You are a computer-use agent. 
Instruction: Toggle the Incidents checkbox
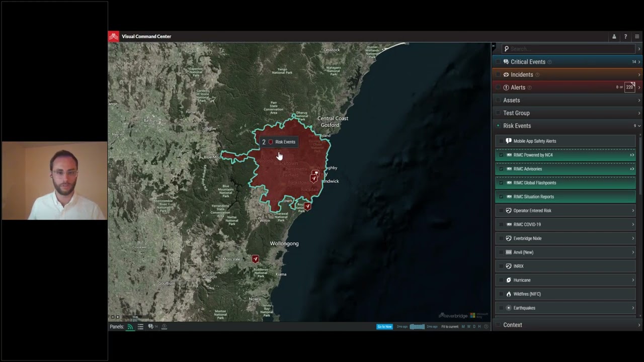498,75
